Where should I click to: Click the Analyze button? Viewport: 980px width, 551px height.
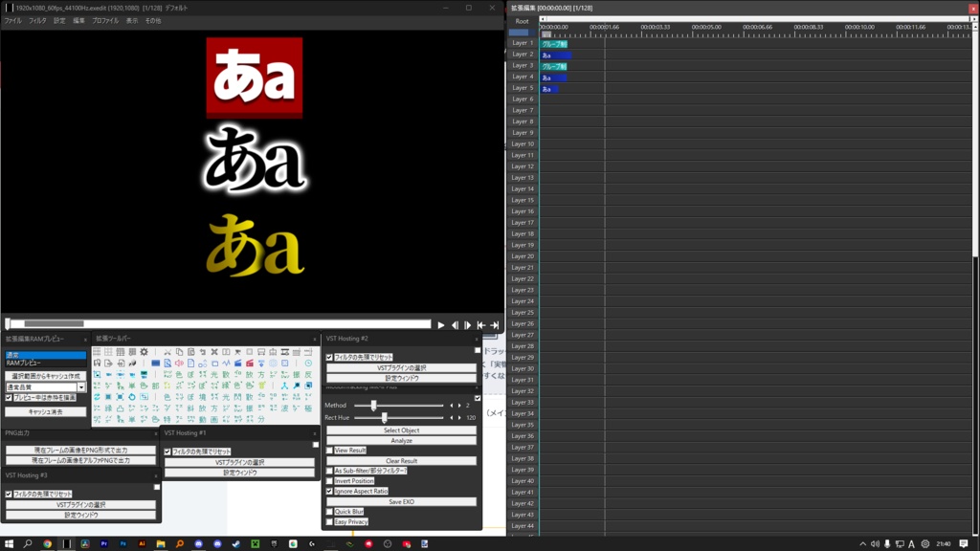coord(401,440)
